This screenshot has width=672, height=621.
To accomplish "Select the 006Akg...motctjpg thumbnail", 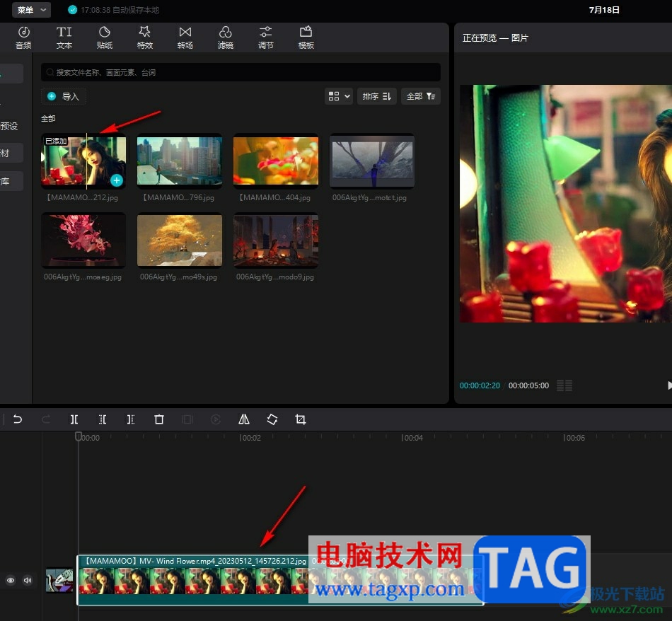I will [372, 161].
